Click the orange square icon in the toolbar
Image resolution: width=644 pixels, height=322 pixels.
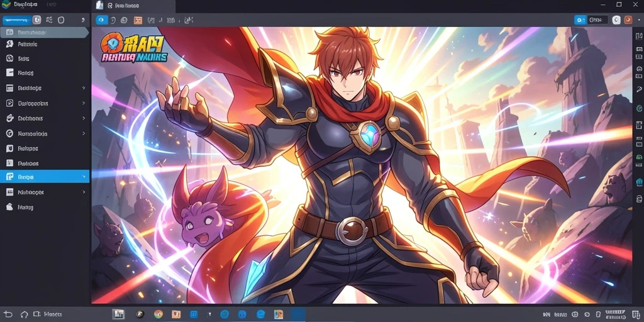[x=138, y=19]
